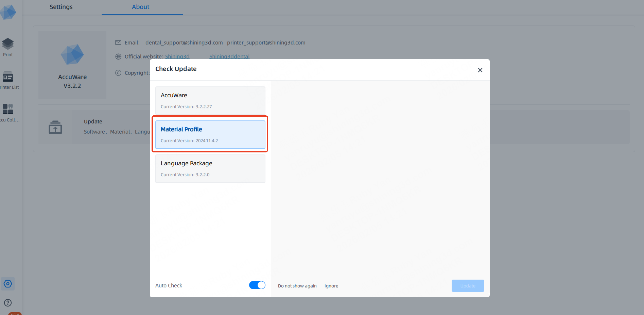The image size is (644, 315).
Task: Click the Auto Check label
Action: coord(169,285)
